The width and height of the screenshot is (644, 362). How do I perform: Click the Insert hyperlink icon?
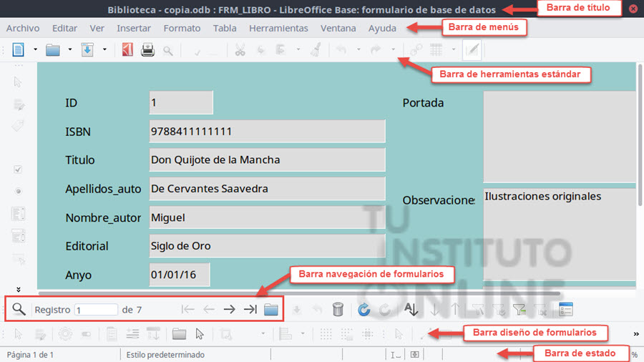[x=416, y=50]
